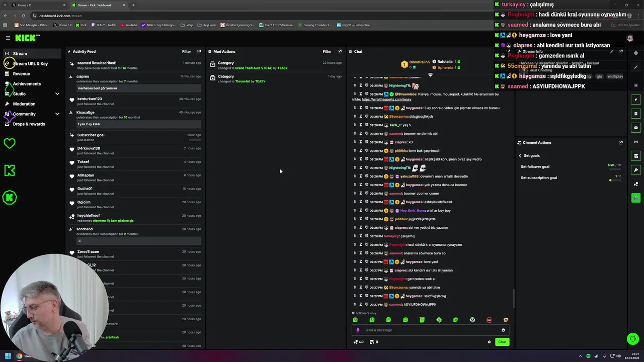Click the focus frame icon in right sidebar
Image resolution: width=644 pixels, height=362 pixels.
pos(636,85)
